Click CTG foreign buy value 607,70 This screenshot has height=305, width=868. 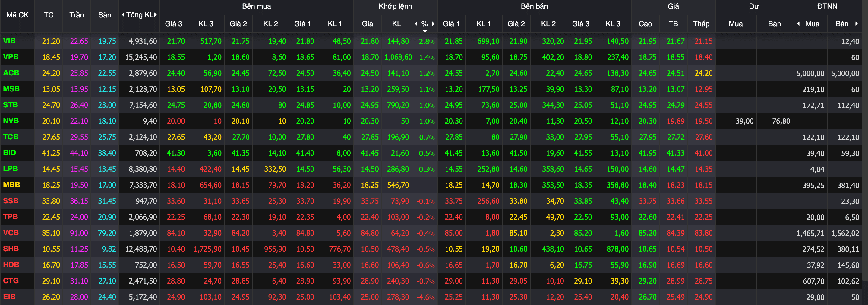813,281
